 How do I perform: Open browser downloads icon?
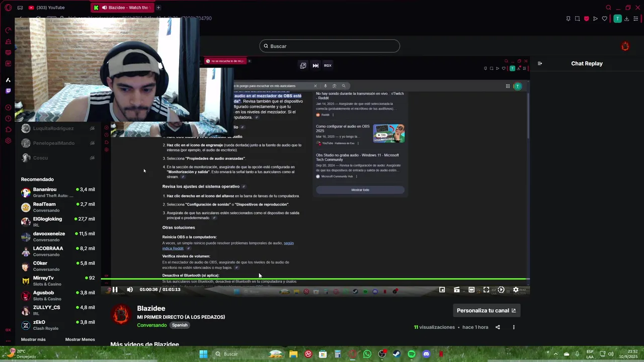pos(627,19)
